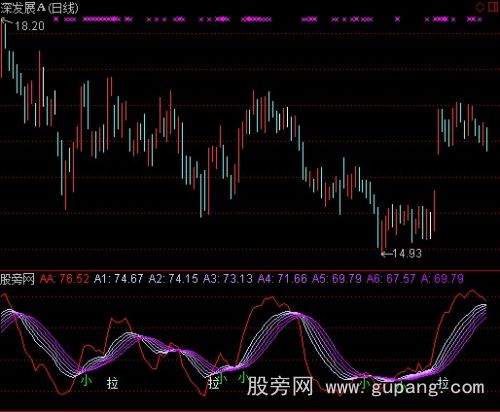Select the A6: 67.57 indicator value
Viewport: 500px width, 412px height.
(391, 279)
